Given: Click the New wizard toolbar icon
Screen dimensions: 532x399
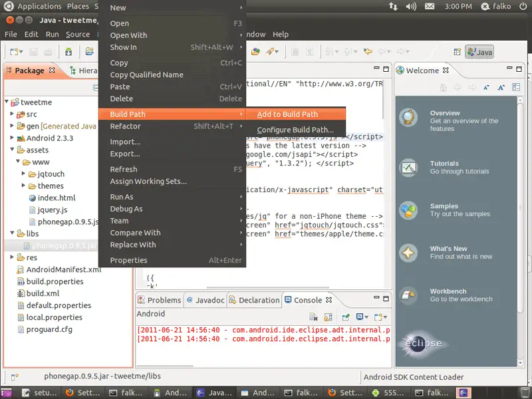Looking at the screenshot, I should coord(14,52).
